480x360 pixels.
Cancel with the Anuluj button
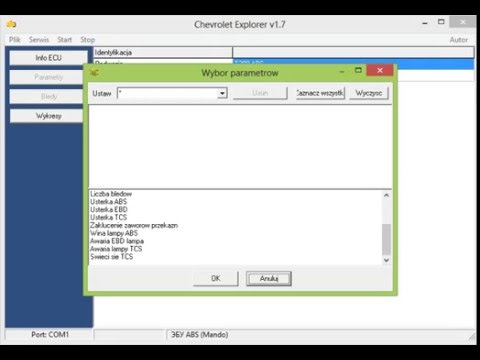pos(269,278)
